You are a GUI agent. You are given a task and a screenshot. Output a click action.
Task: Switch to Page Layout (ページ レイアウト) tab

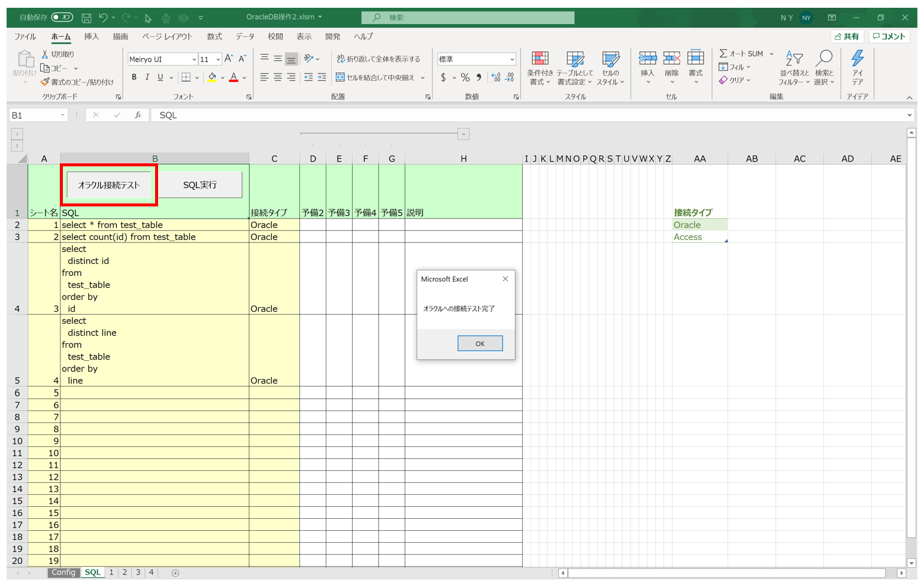coord(167,37)
